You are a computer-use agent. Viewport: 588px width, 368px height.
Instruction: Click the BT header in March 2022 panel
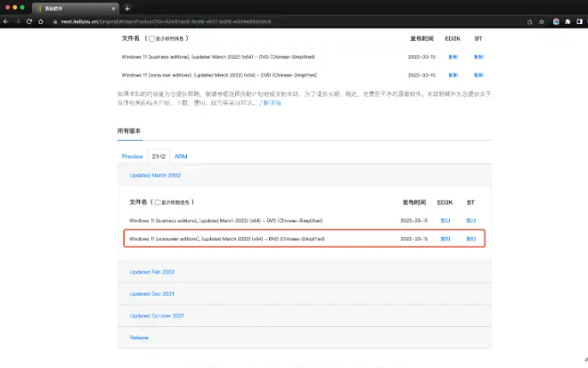(470, 202)
